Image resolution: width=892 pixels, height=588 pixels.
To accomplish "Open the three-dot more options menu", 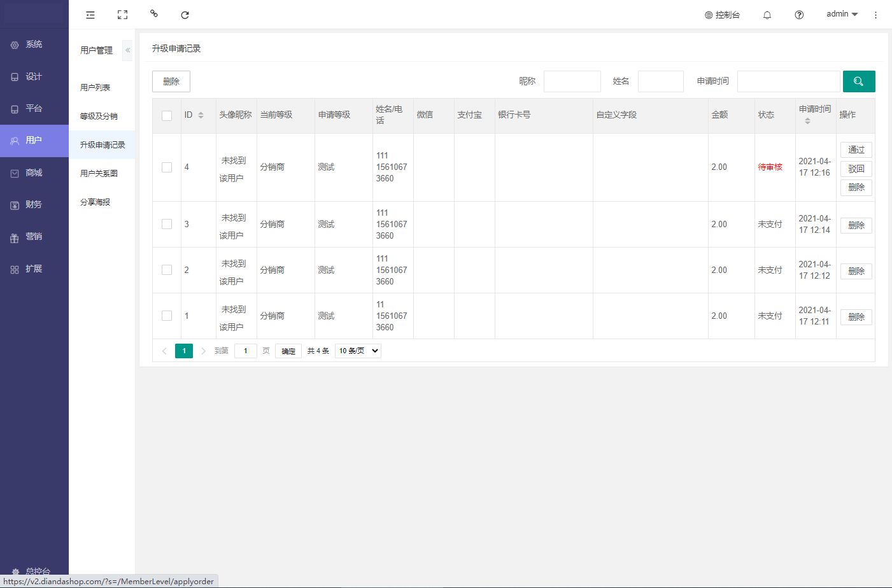I will coord(875,15).
